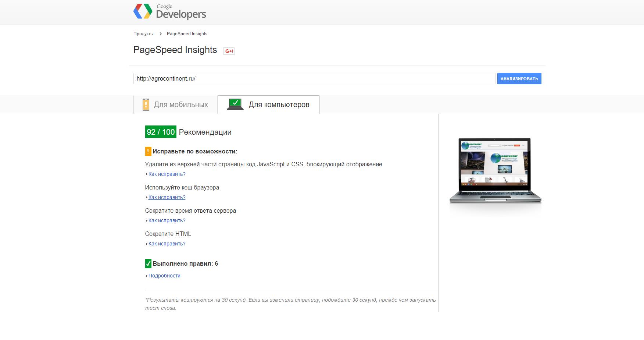Expand Как исправить under Используйте кеш браузера
The image size is (644, 340).
[x=167, y=197]
